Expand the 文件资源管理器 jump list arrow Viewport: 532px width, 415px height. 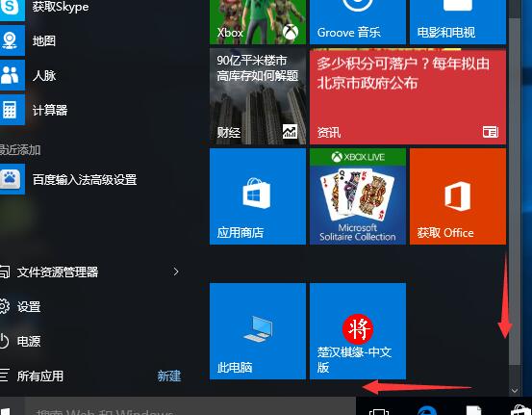pos(176,272)
